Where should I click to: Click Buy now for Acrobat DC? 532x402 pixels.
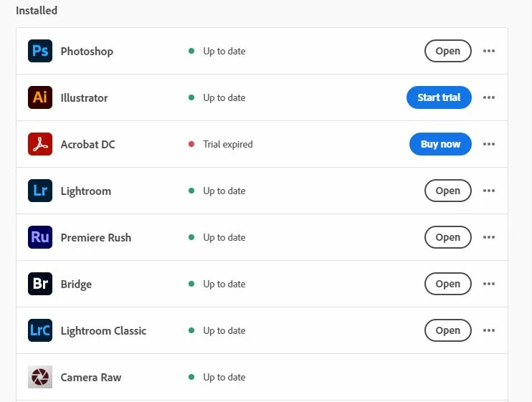pyautogui.click(x=440, y=144)
